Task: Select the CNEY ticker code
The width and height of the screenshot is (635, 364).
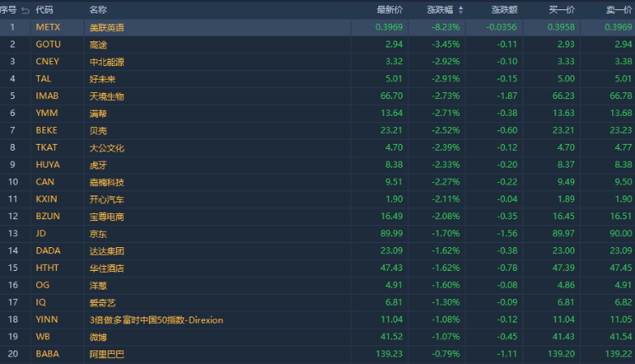Action: coord(47,62)
